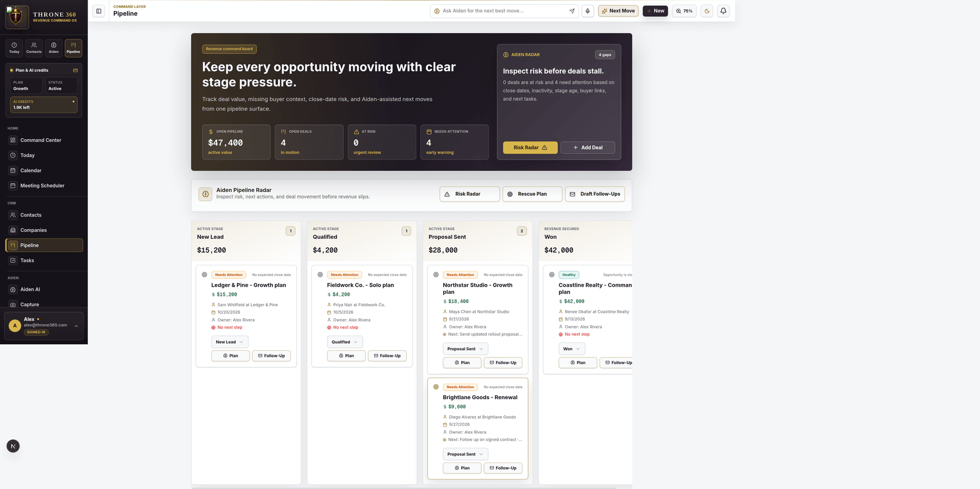The width and height of the screenshot is (980, 489).
Task: Open the Today quick tab in the sidebar
Action: click(x=14, y=48)
